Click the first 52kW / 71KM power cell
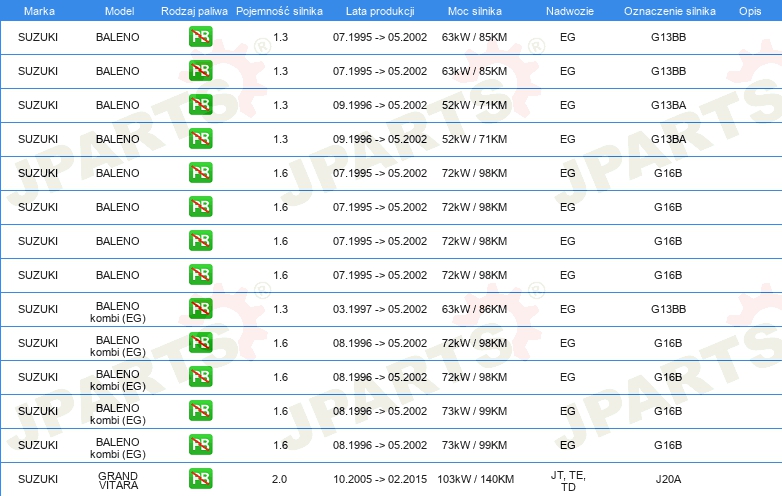Image resolution: width=782 pixels, height=496 pixels. (474, 105)
